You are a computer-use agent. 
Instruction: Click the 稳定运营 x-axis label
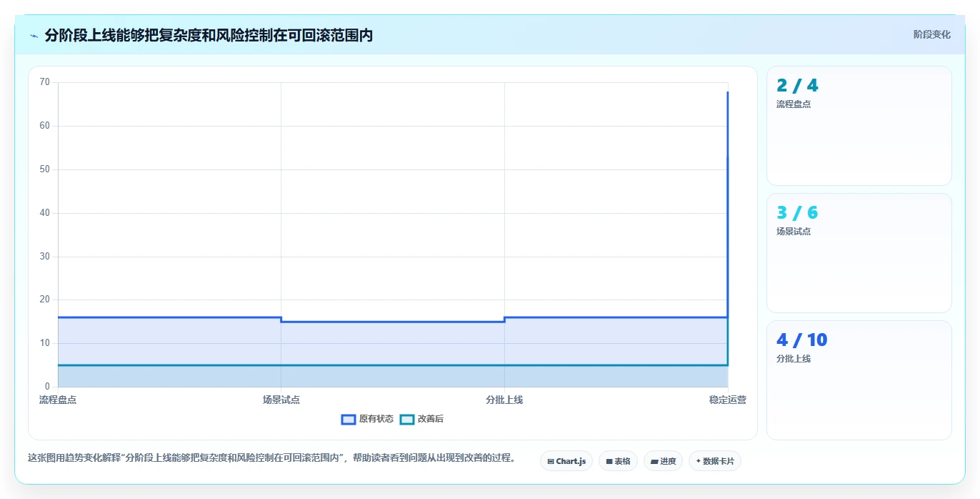[728, 400]
